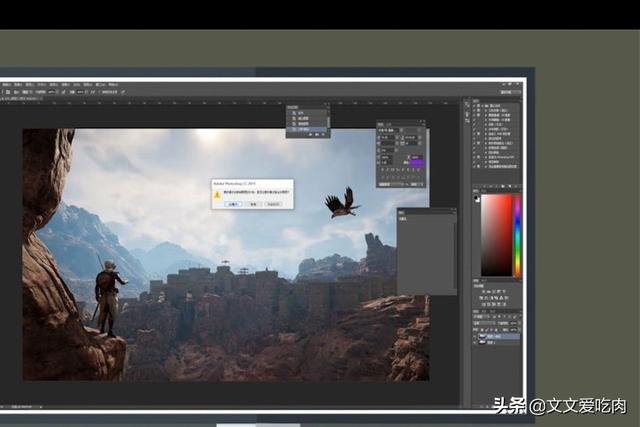
Task: Add a Color Lookup adjustment layer
Action: (507, 298)
